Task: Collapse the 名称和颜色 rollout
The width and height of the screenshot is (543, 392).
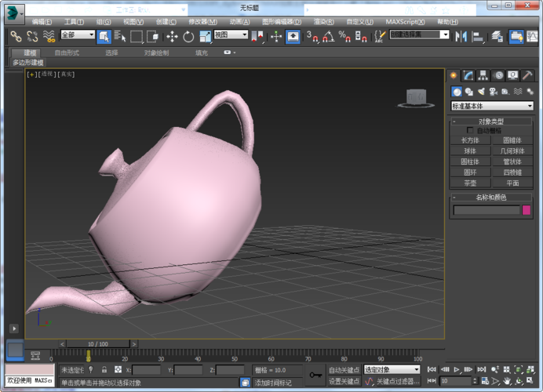Action: pyautogui.click(x=491, y=198)
